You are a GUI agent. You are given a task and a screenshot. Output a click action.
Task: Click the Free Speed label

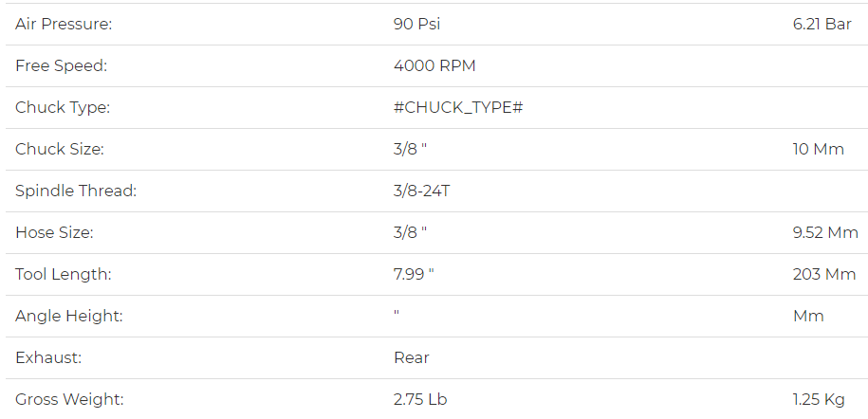click(x=61, y=65)
